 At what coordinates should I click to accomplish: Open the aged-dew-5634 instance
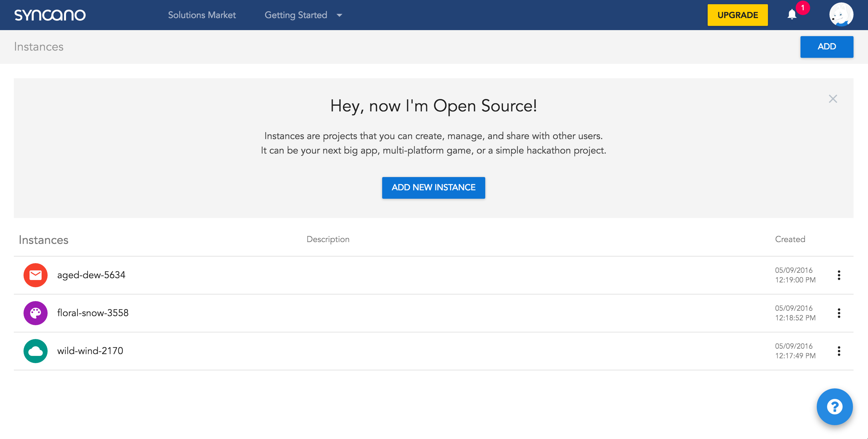91,275
